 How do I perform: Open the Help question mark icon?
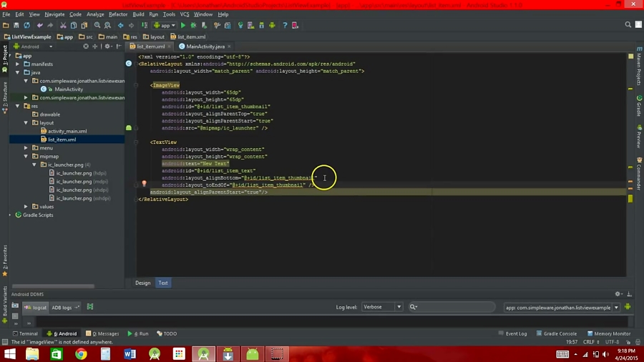(284, 25)
